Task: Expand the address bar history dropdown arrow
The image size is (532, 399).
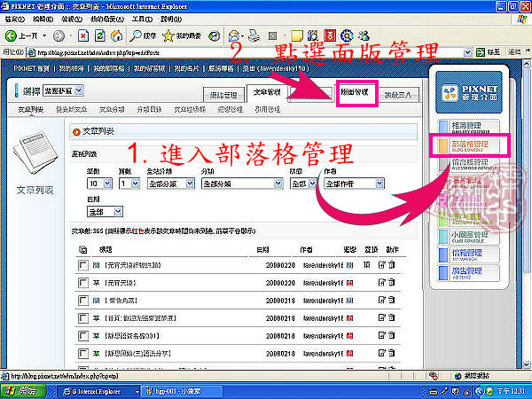Action: coord(467,52)
